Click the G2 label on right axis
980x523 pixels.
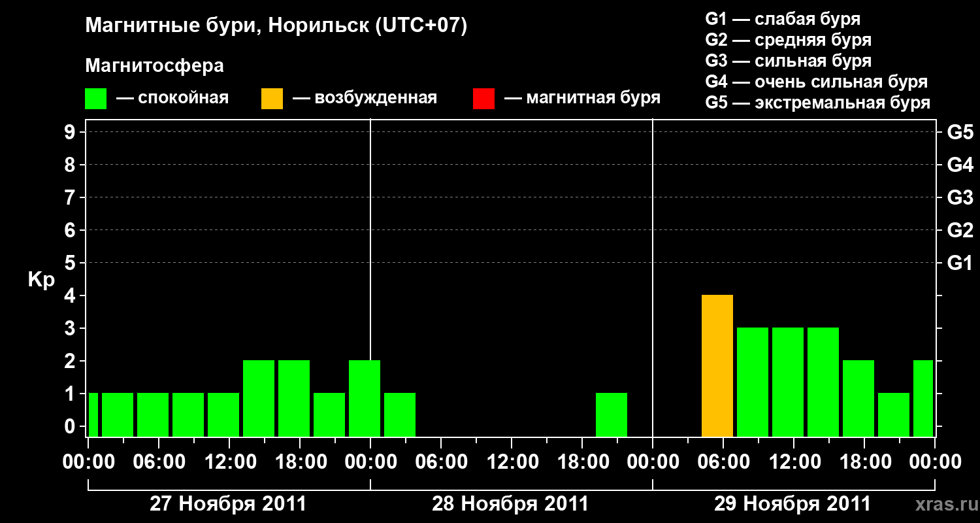(960, 230)
